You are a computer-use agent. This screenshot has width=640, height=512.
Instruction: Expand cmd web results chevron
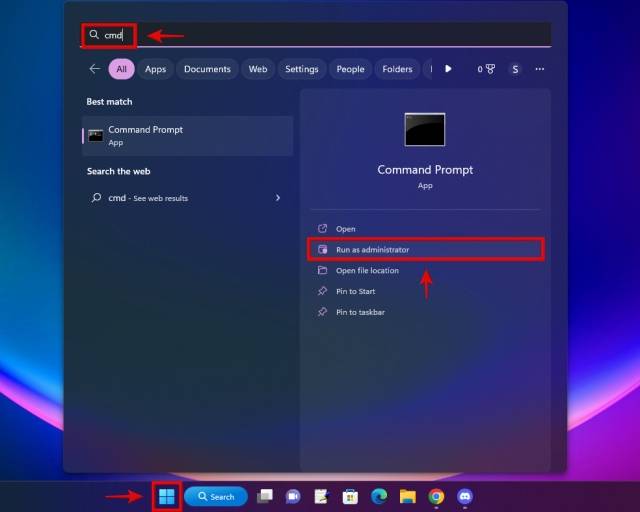[278, 198]
